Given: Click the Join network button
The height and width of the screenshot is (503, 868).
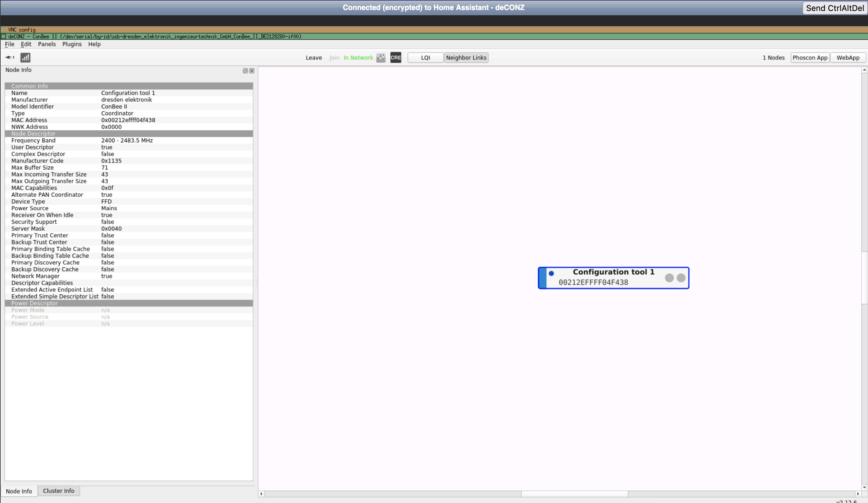Looking at the screenshot, I should pos(334,58).
